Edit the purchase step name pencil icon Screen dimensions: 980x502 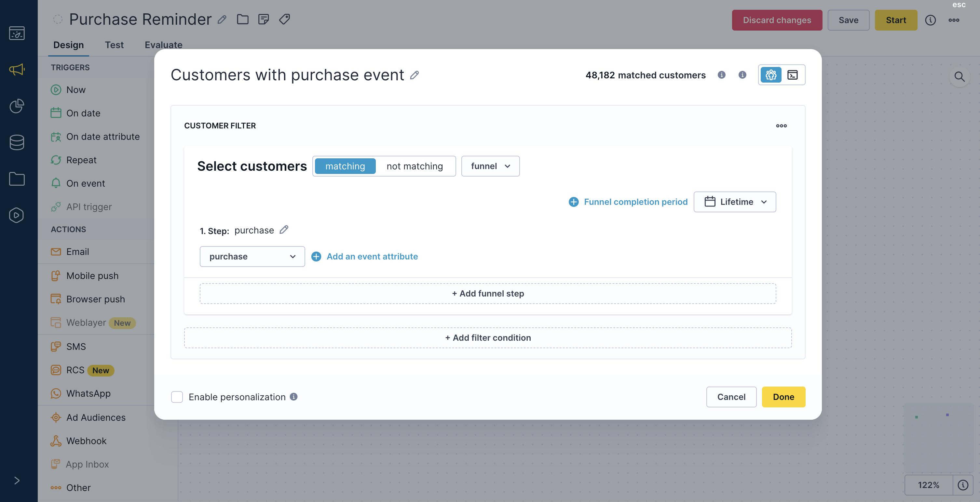click(x=284, y=230)
